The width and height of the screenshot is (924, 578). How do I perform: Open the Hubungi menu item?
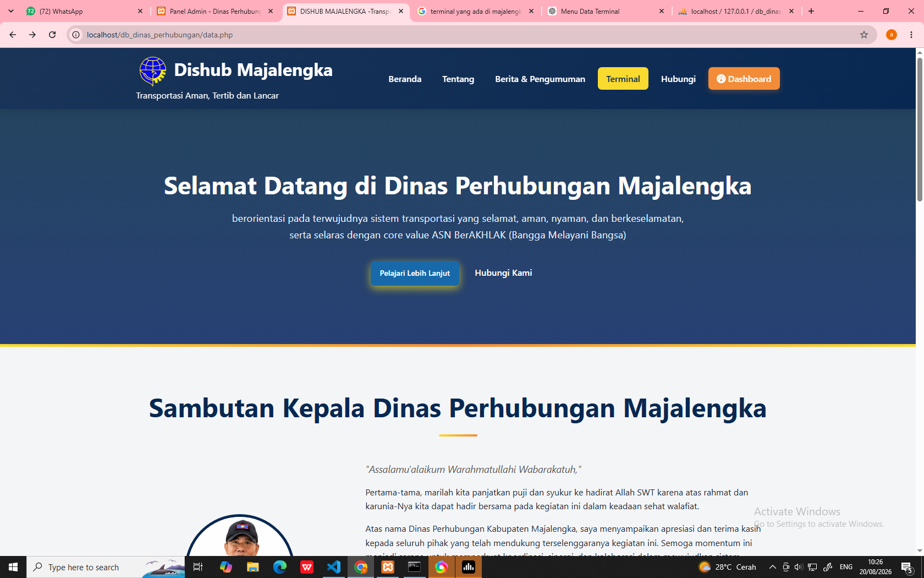(x=678, y=79)
